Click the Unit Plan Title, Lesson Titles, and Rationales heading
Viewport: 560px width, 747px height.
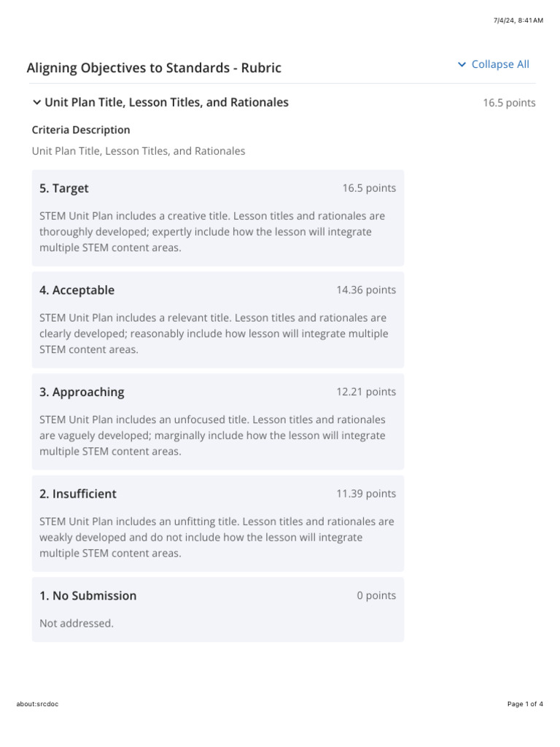click(x=167, y=102)
